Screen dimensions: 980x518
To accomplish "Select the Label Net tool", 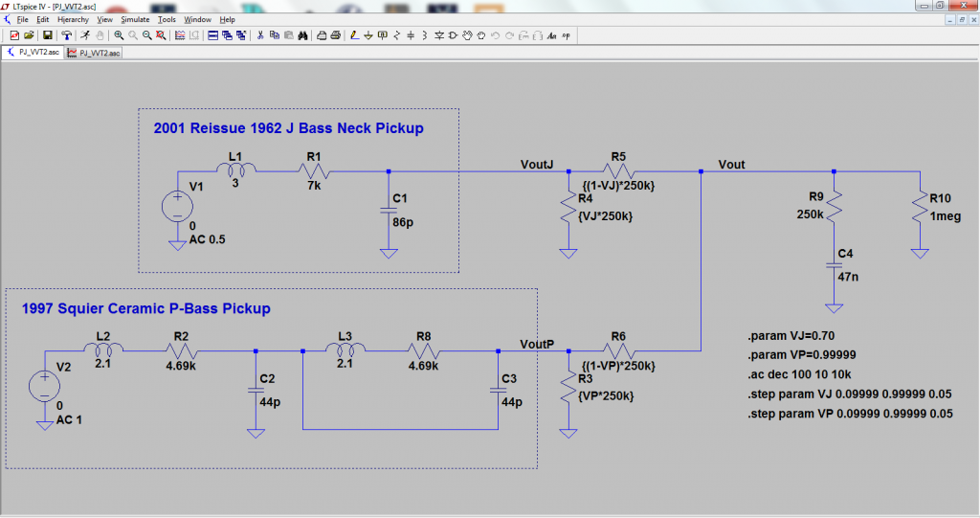I will coord(383,35).
